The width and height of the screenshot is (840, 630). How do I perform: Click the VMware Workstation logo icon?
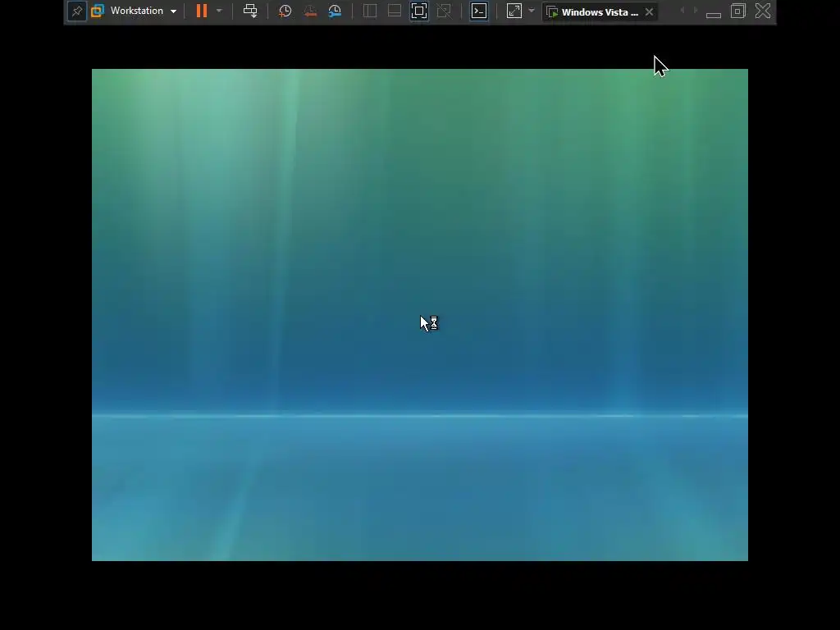coord(98,11)
